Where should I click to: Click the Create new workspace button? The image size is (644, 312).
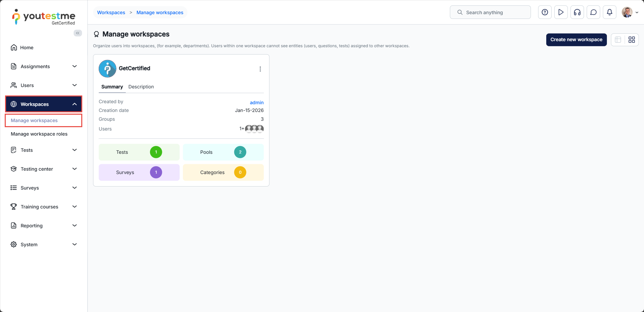click(x=576, y=40)
